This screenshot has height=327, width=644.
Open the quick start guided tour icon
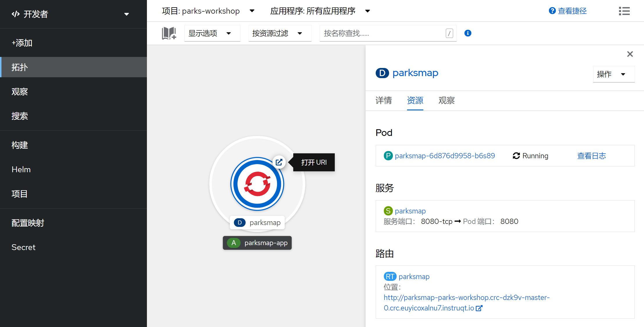169,33
